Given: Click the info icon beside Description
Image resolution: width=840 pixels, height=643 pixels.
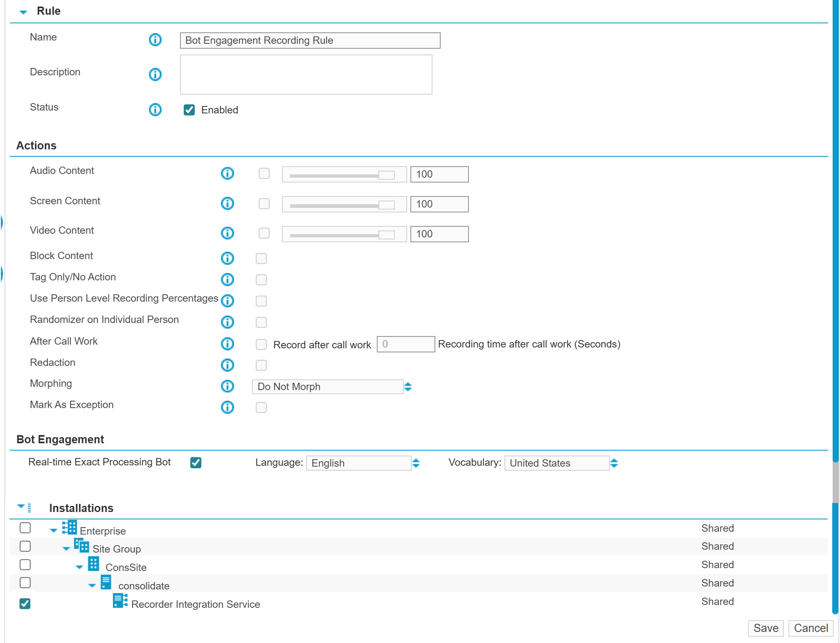Looking at the screenshot, I should [155, 74].
